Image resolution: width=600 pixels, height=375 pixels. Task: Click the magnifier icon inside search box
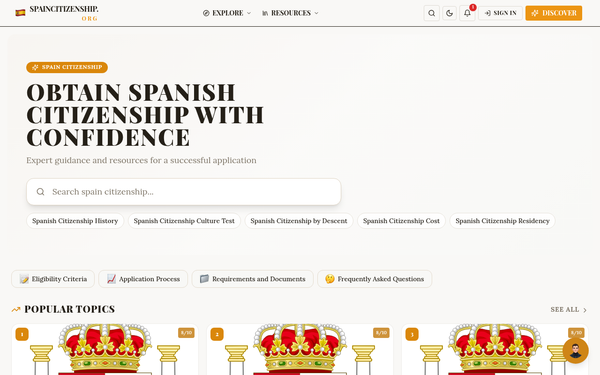41,192
